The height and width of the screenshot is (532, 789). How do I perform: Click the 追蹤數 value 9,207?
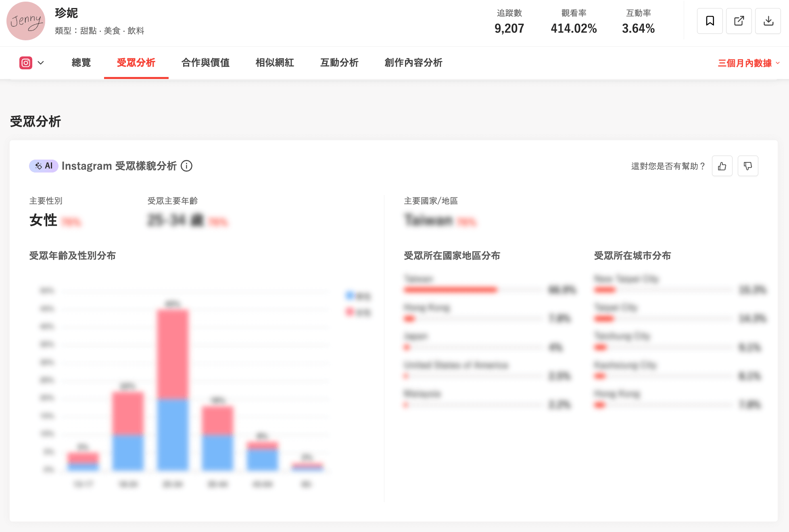(509, 28)
